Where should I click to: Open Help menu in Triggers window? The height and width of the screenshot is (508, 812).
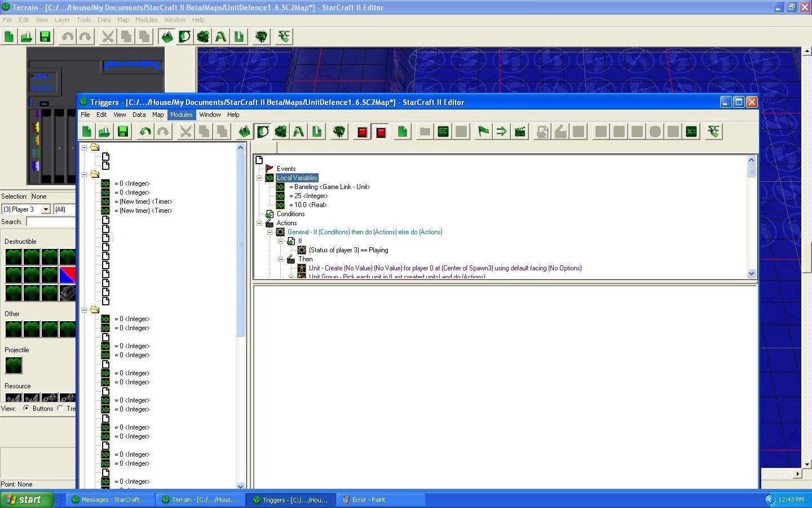point(233,115)
